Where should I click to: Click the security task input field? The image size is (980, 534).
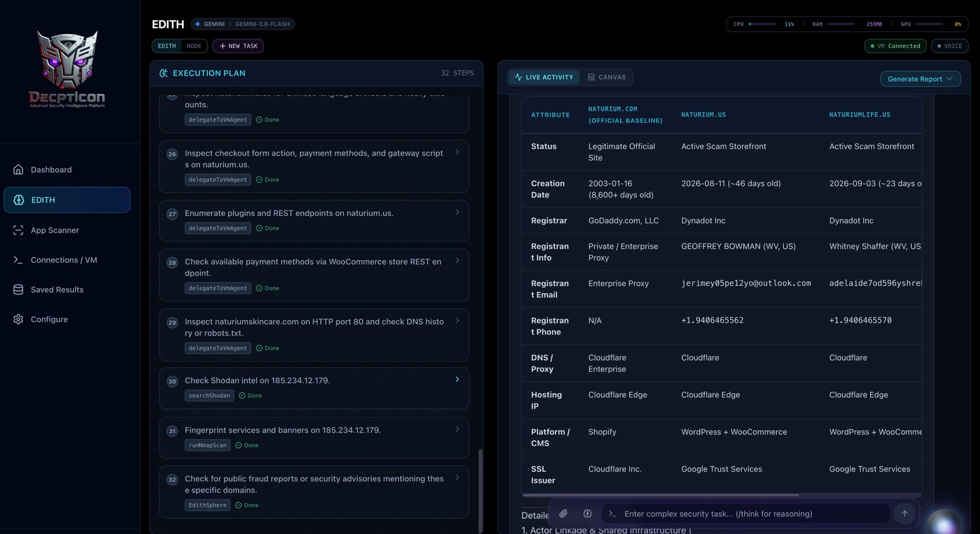click(x=746, y=513)
